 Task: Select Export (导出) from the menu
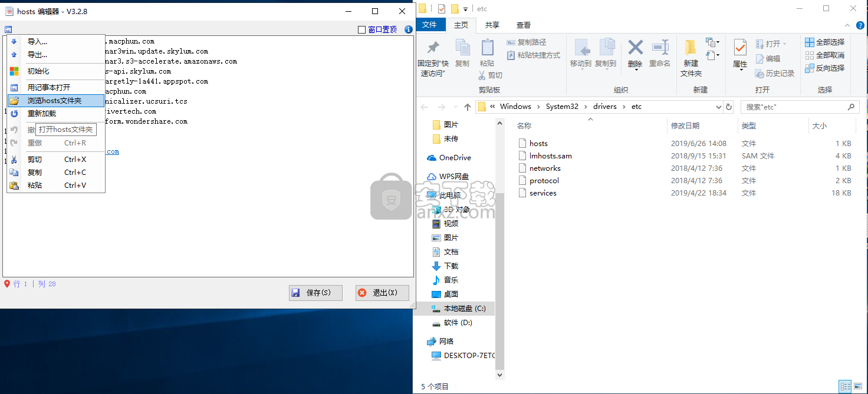56,55
